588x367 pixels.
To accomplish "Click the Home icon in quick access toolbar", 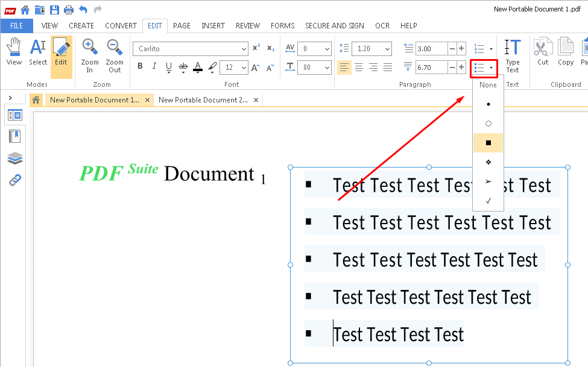I will 25,10.
